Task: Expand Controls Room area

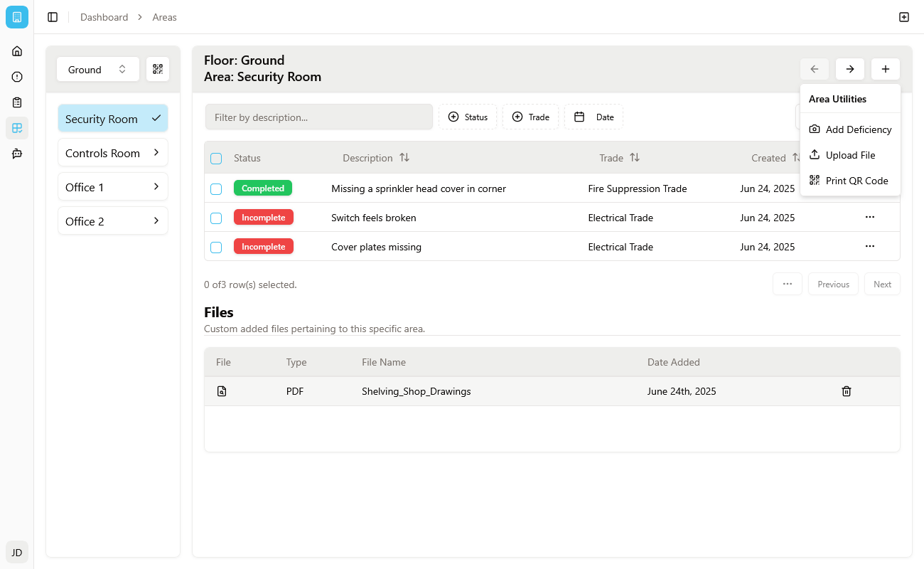Action: click(x=113, y=153)
